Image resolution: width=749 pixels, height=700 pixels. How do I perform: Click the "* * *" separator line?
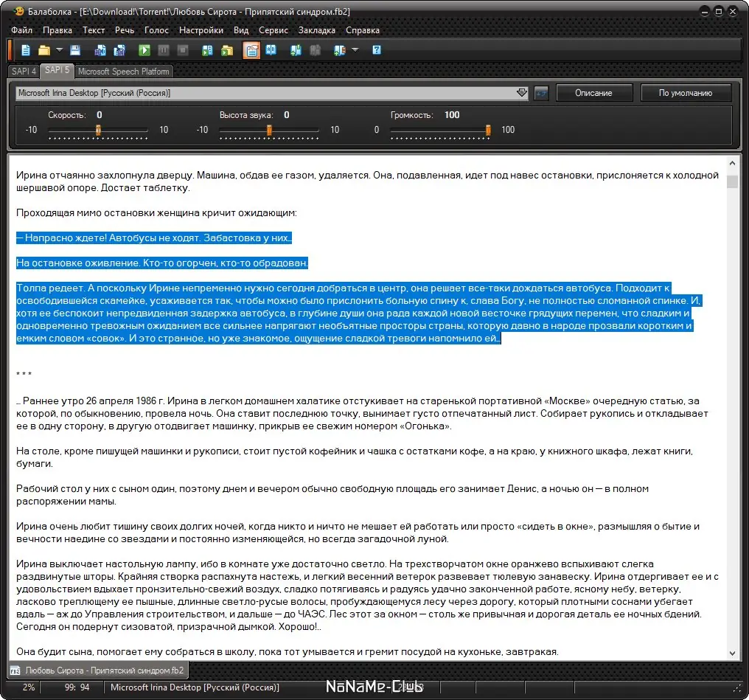[x=24, y=374]
